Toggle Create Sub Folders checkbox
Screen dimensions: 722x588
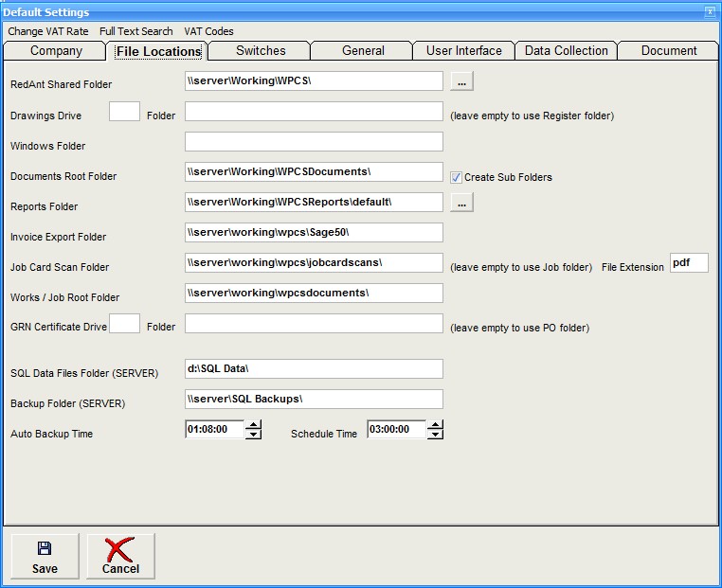[456, 177]
